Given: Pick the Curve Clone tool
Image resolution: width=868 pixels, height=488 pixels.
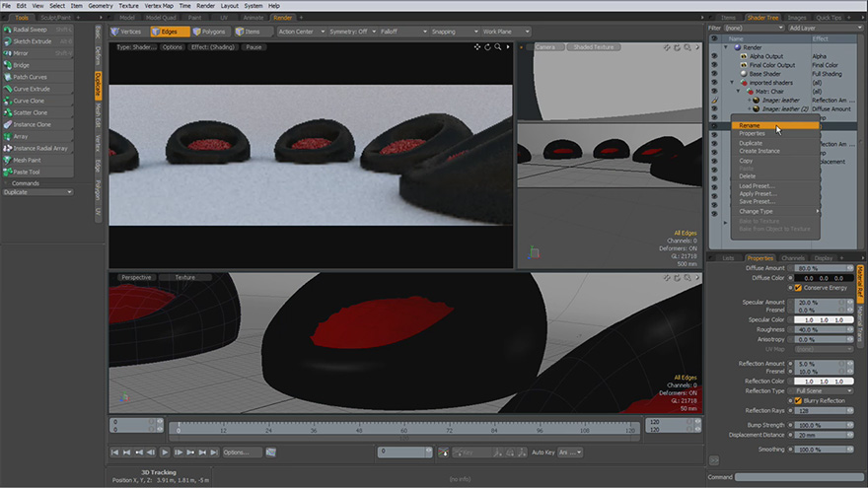Looking at the screenshot, I should 37,101.
